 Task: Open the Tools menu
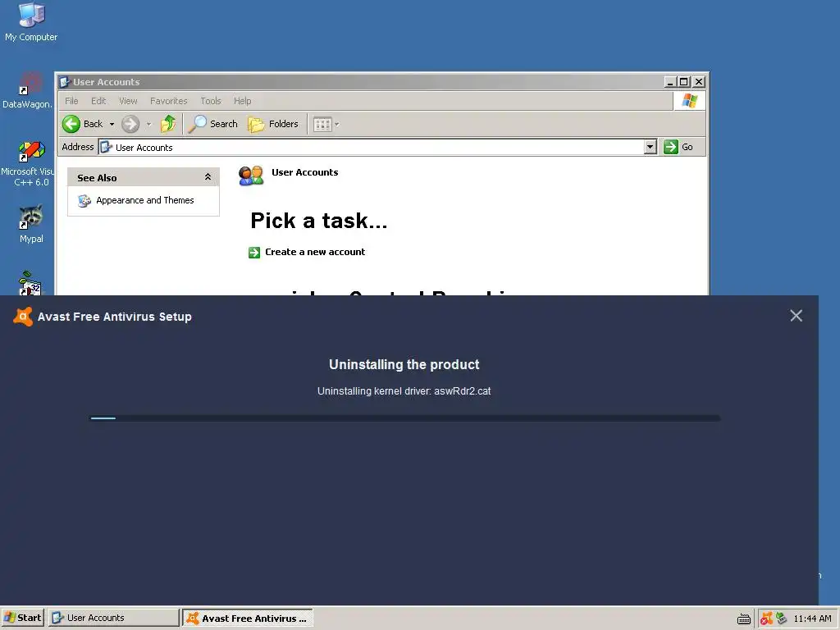(211, 101)
